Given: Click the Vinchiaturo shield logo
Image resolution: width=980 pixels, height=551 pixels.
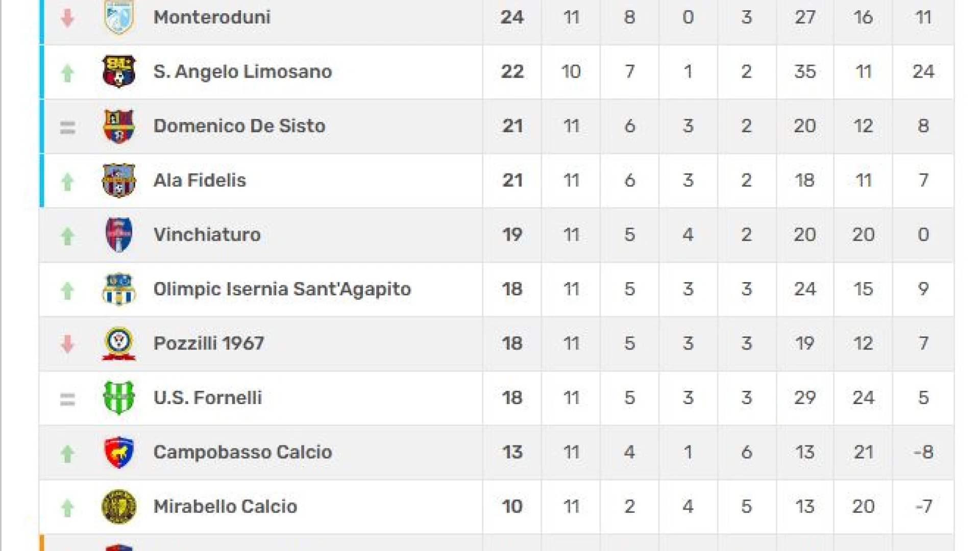Looking at the screenshot, I should tap(119, 235).
